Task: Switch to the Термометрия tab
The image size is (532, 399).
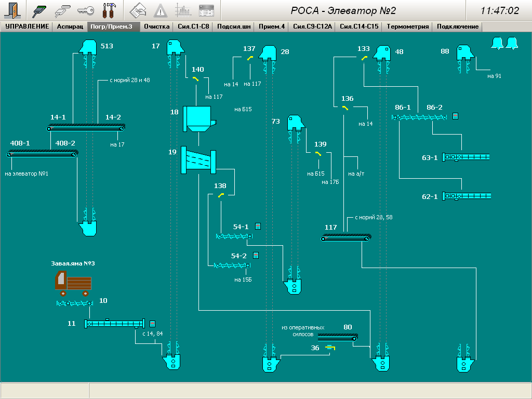Action: coord(408,26)
